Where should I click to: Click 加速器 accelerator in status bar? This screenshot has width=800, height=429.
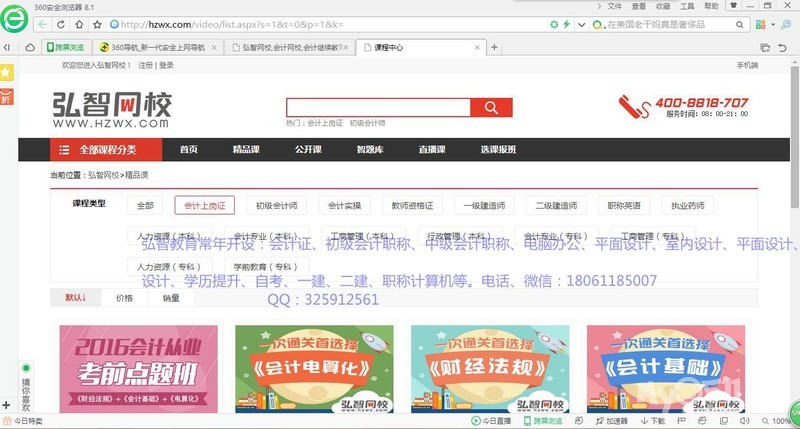pos(612,421)
